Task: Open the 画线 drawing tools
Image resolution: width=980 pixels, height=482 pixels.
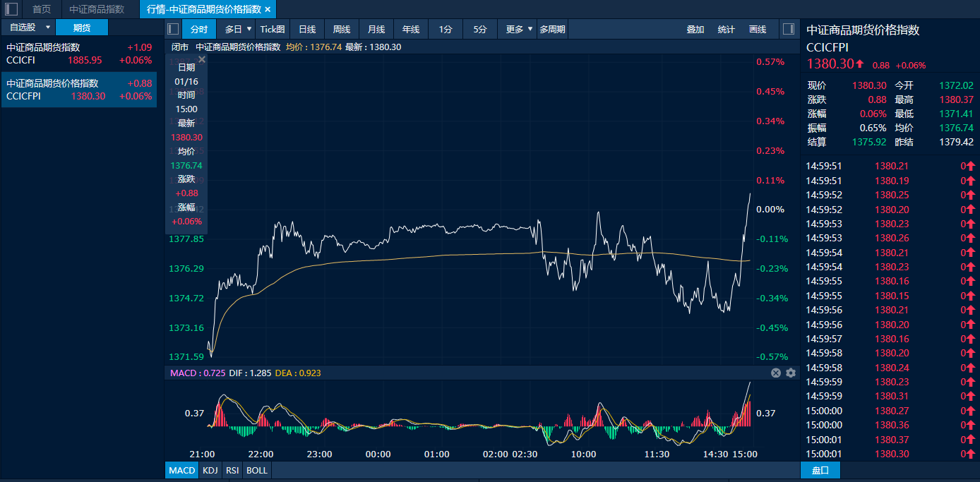Action: point(758,29)
